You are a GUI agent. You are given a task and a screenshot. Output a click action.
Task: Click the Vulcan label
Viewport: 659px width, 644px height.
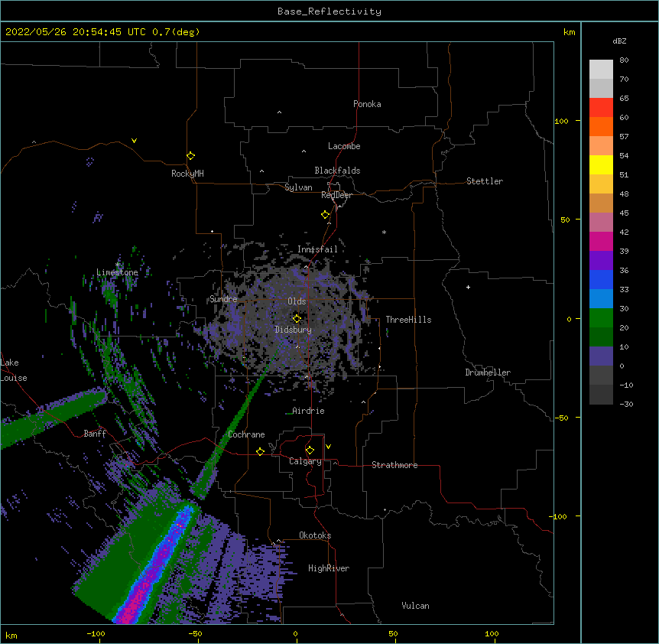pyautogui.click(x=415, y=606)
